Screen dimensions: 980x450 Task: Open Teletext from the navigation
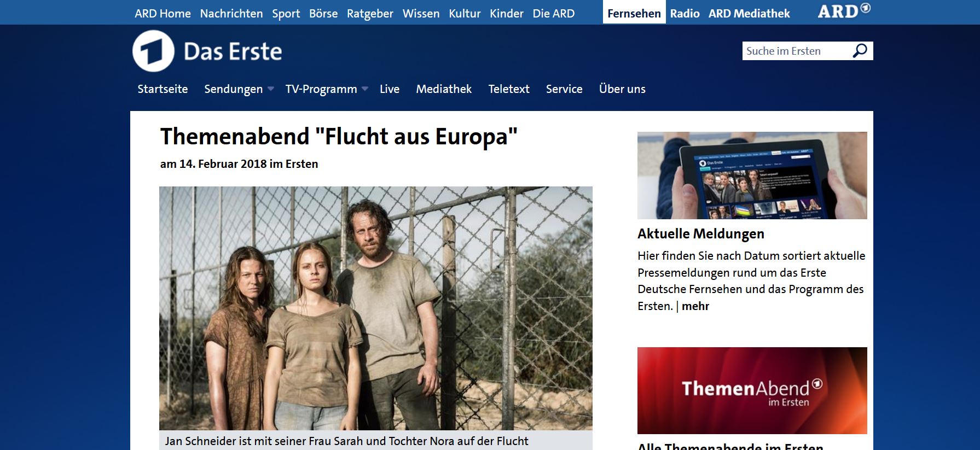[509, 89]
